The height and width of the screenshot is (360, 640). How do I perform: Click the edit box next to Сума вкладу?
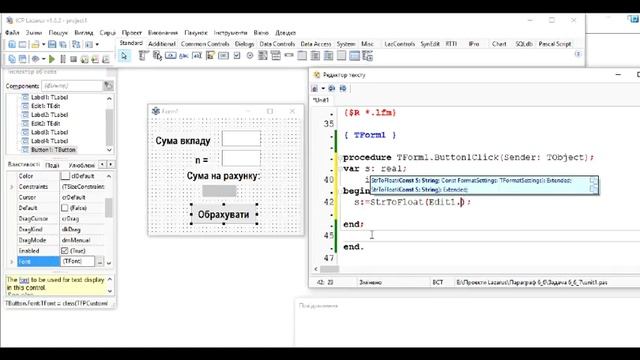(241, 138)
